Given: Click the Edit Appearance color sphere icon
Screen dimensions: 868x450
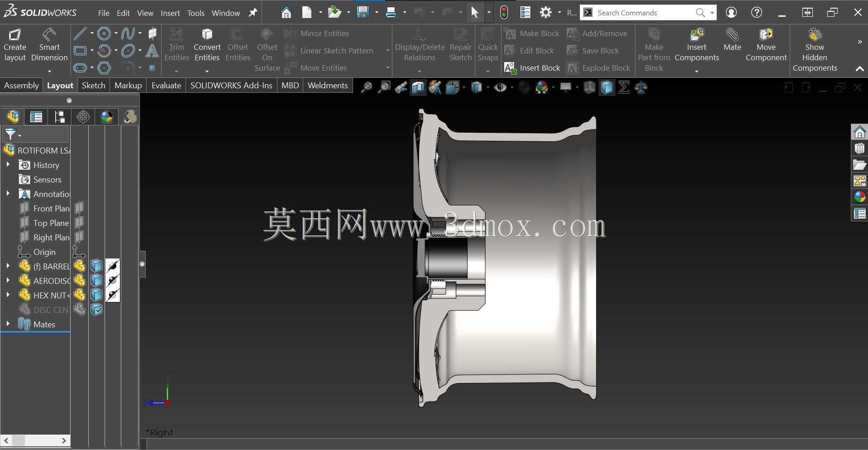Looking at the screenshot, I should (x=542, y=87).
